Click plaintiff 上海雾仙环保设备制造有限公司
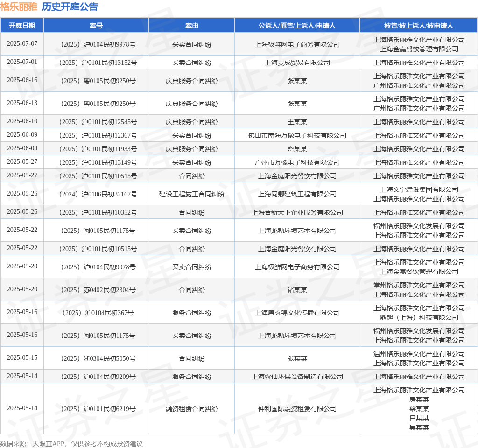This screenshot has height=448, width=478. point(297,377)
